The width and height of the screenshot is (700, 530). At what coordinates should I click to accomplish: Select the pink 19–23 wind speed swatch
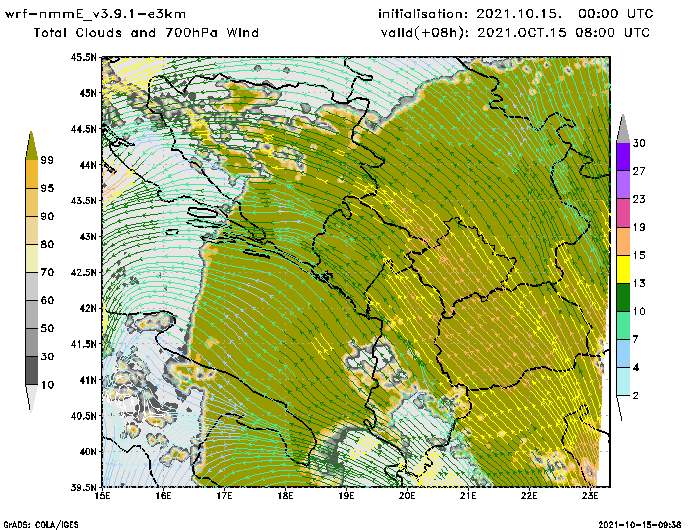[623, 213]
